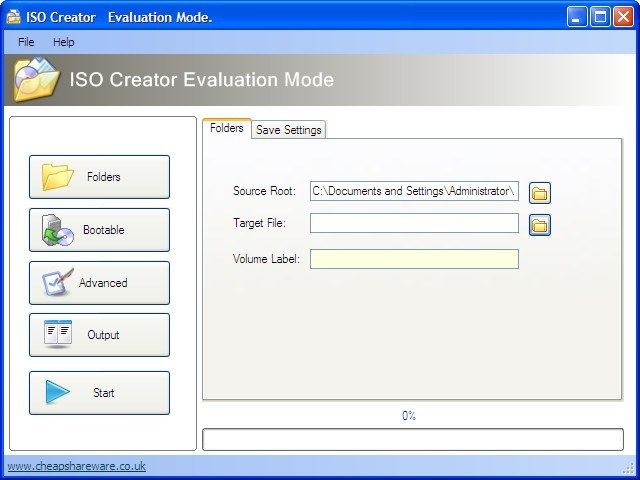Image resolution: width=640 pixels, height=480 pixels.
Task: Open the Advanced settings section
Action: (99, 283)
